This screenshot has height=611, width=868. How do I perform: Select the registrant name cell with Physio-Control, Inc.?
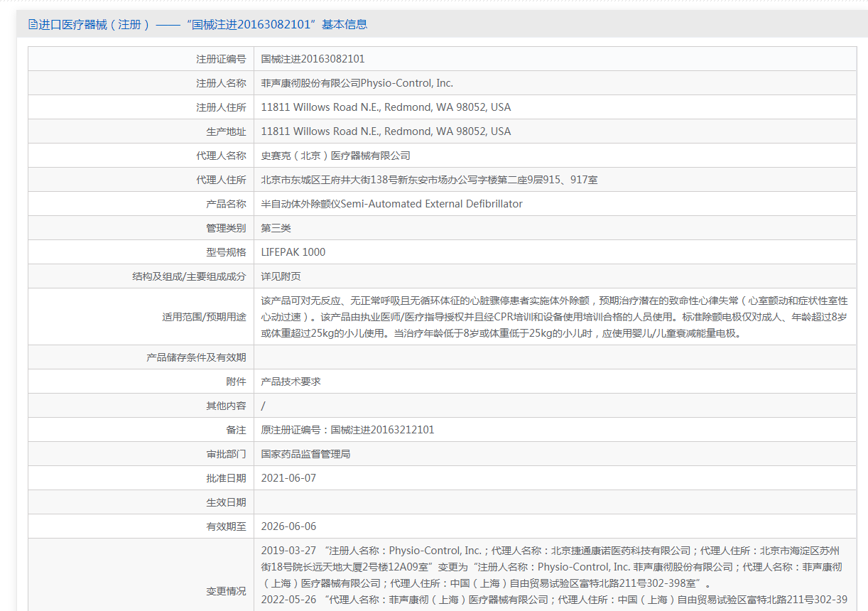coord(357,83)
